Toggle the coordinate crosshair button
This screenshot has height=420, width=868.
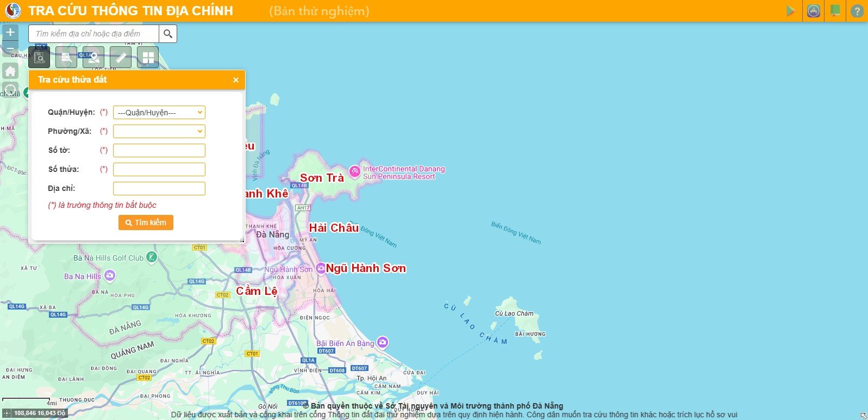click(7, 413)
